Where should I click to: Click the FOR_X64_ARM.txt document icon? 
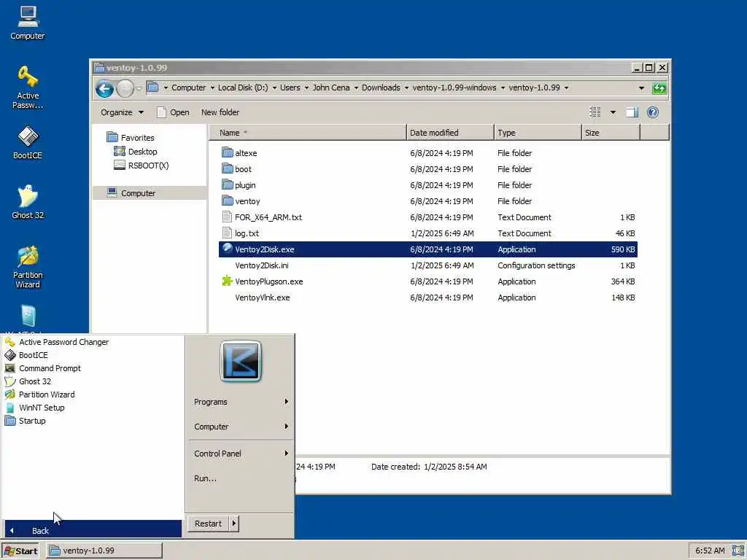pos(228,217)
